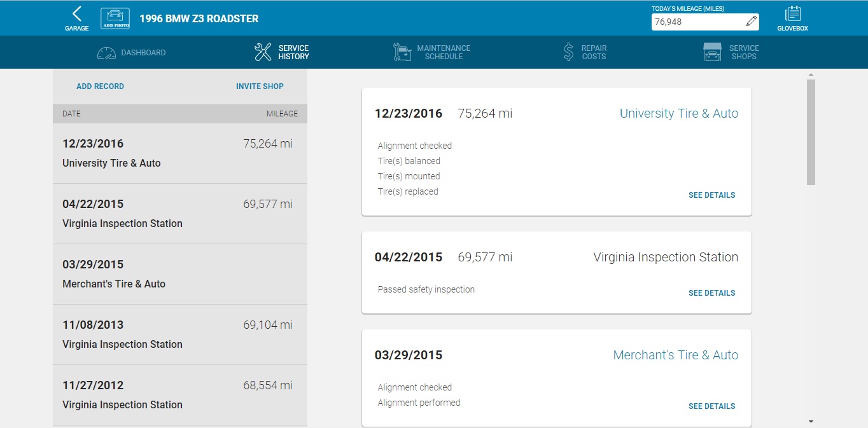This screenshot has width=868, height=428.
Task: Open University Tire & Auto shop link
Action: (679, 113)
